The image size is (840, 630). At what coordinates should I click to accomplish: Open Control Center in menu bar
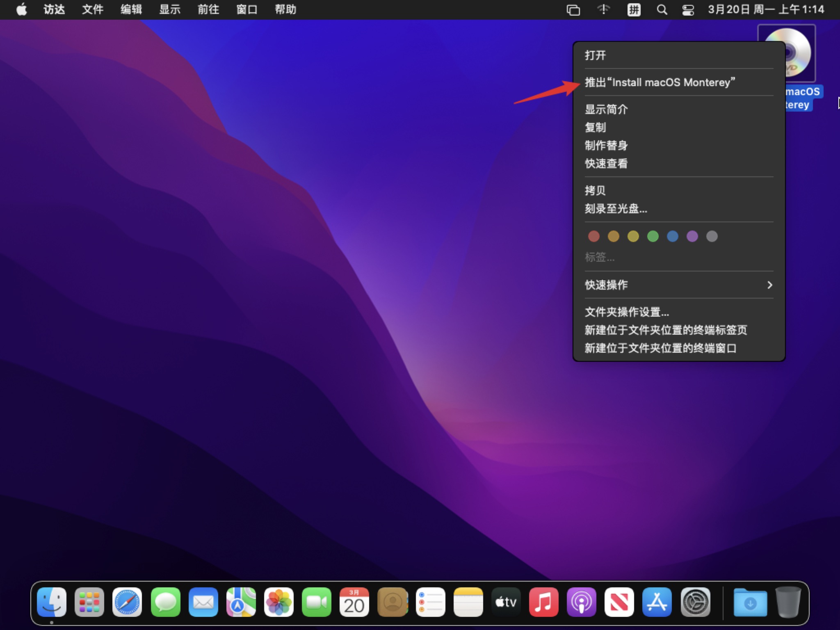[688, 9]
